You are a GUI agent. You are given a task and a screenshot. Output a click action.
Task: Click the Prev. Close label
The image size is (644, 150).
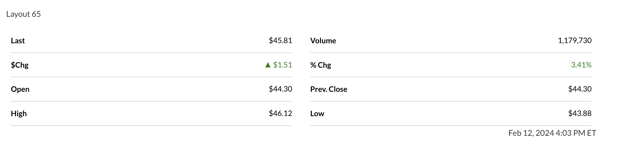click(x=329, y=89)
